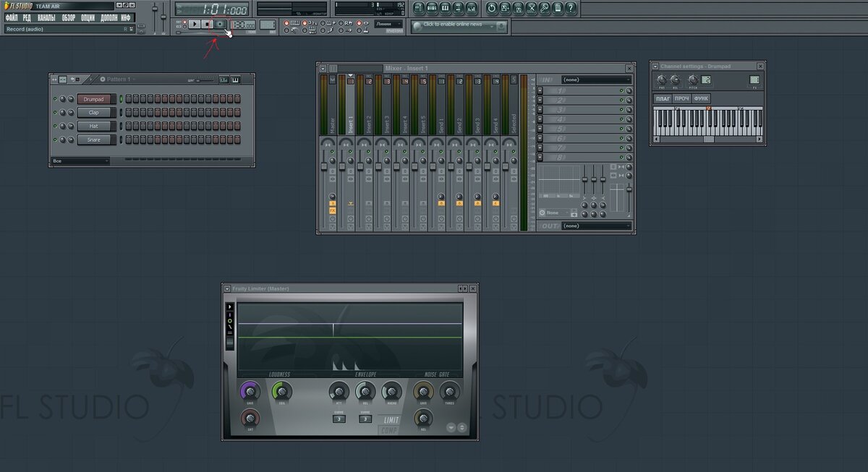Screen dimensions: 868x472
Task: Toggle mute LED of Hat channel
Action: click(x=55, y=126)
